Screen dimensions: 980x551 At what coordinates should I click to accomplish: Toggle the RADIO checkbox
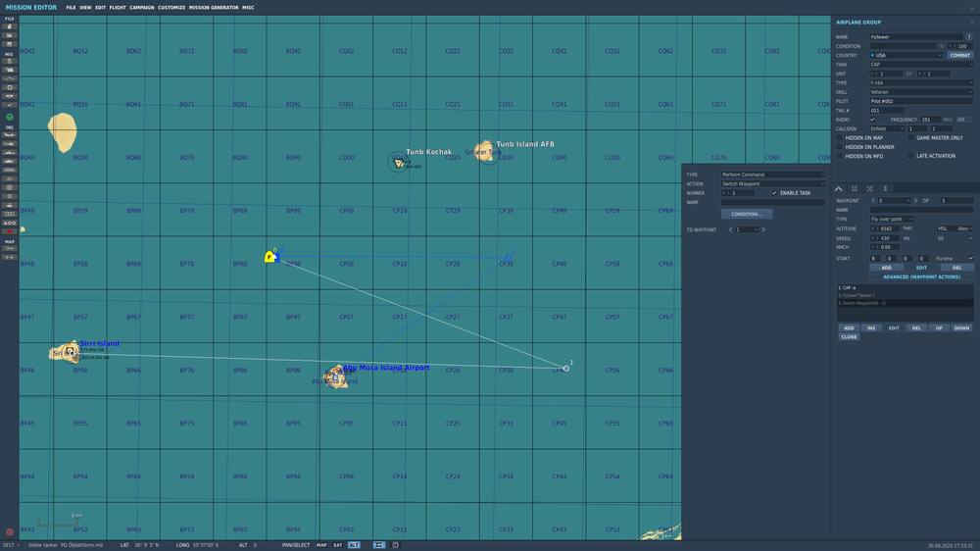click(x=872, y=120)
